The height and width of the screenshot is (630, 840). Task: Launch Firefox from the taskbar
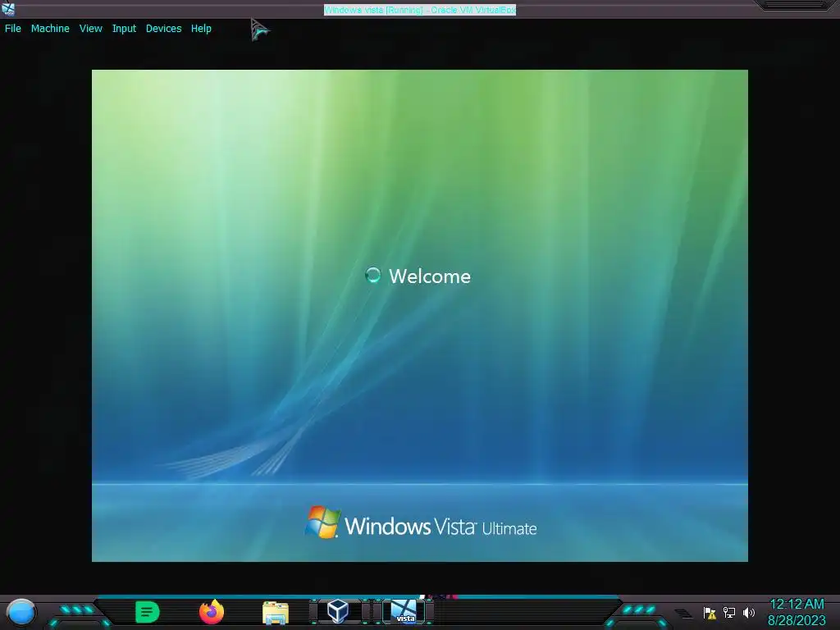(x=212, y=612)
